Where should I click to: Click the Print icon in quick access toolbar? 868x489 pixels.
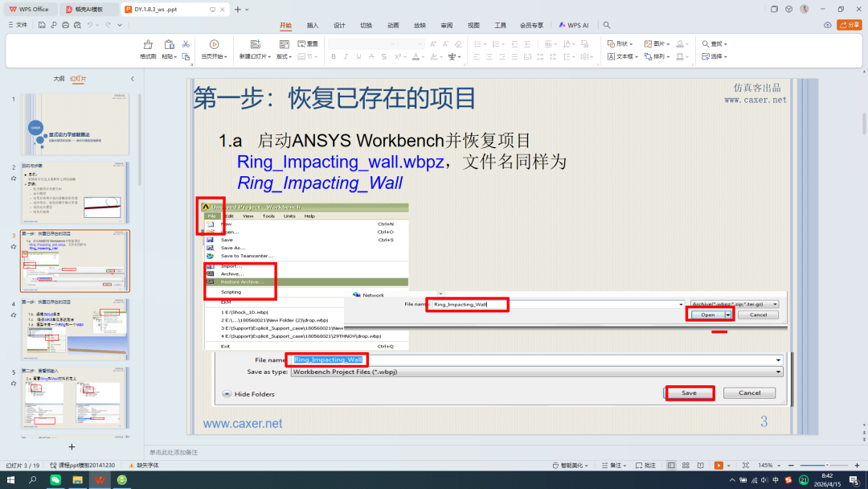[65, 25]
